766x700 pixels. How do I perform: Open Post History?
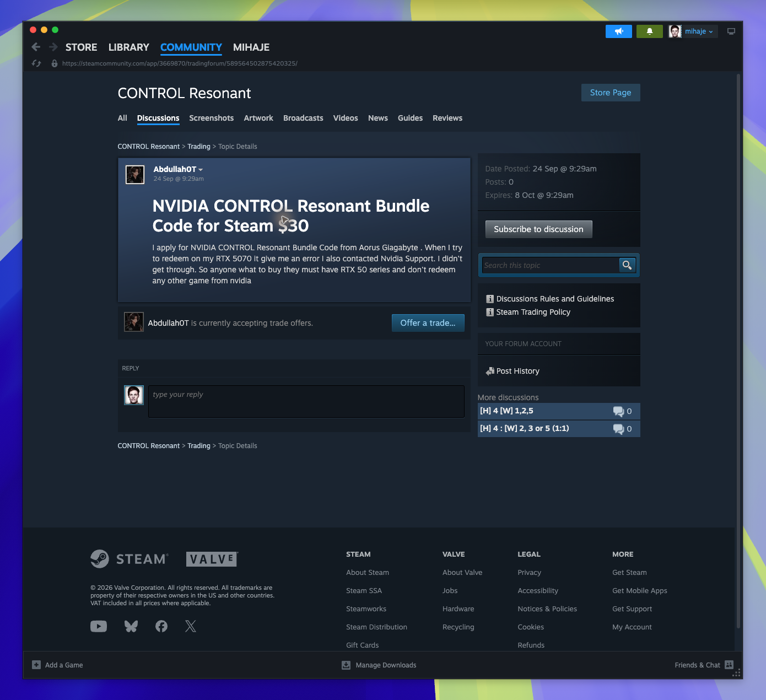click(x=517, y=371)
